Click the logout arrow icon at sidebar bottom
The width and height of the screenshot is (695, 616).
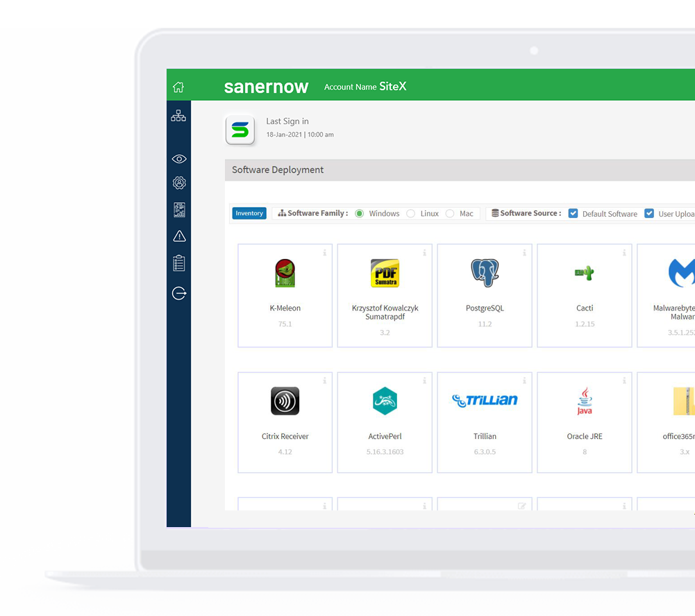tap(178, 293)
